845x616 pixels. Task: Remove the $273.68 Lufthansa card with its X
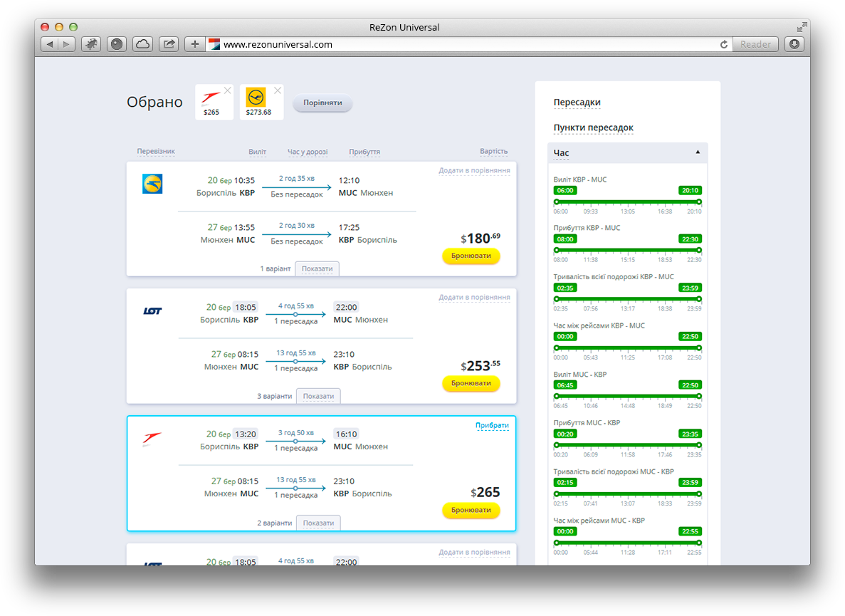(278, 90)
